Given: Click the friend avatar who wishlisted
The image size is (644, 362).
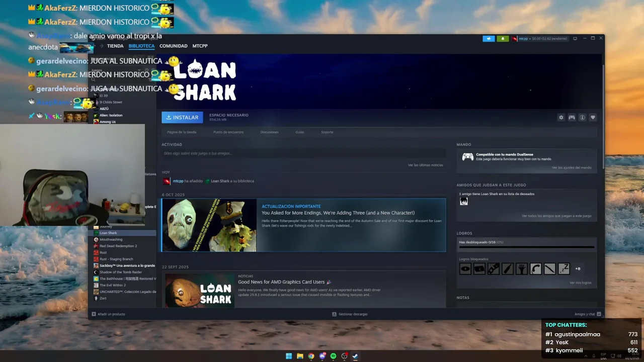Looking at the screenshot, I should 464,201.
